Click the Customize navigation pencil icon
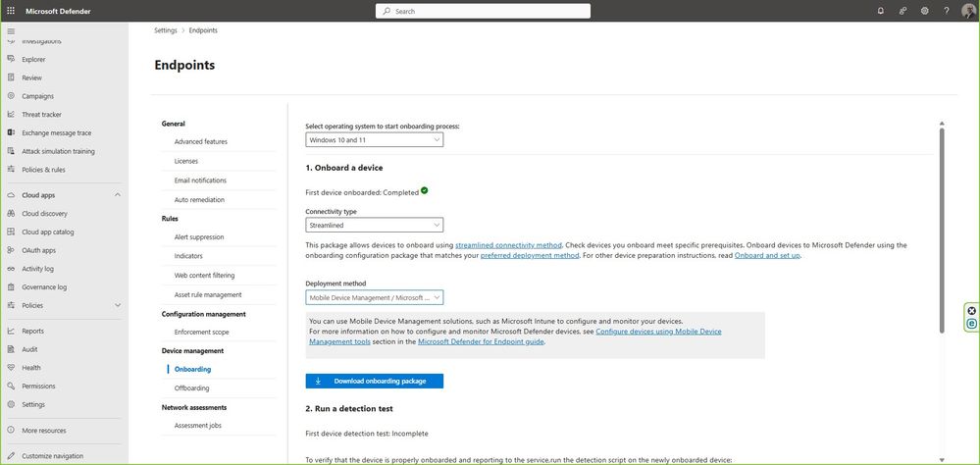Screen dimensions: 980x465 pos(11,455)
